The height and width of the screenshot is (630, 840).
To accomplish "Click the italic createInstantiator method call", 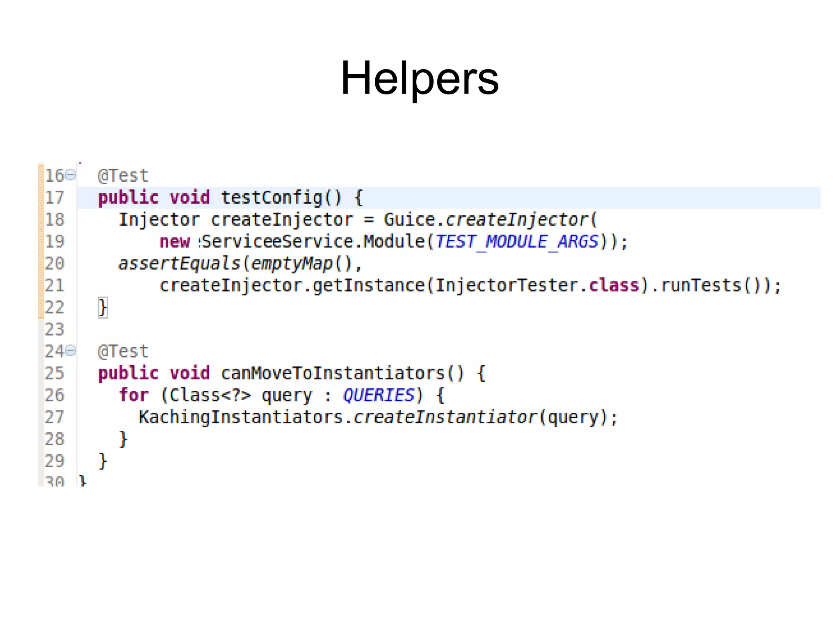I will point(445,417).
